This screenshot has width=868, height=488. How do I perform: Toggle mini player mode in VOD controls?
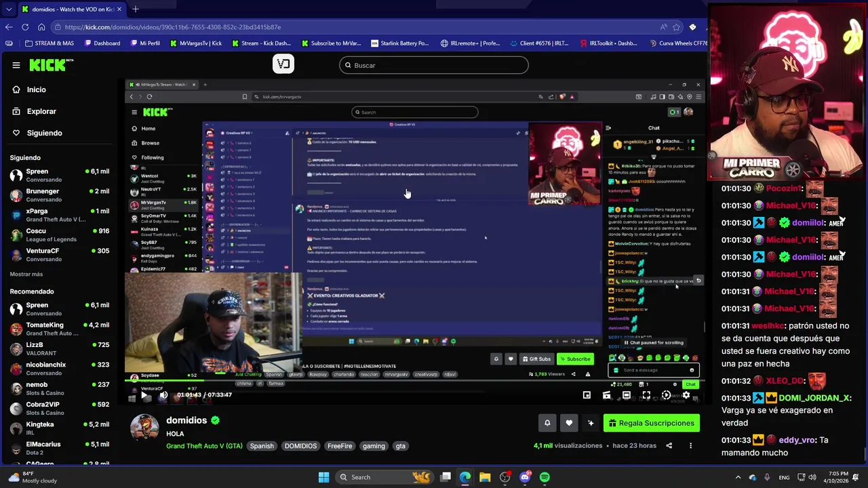[x=587, y=395]
